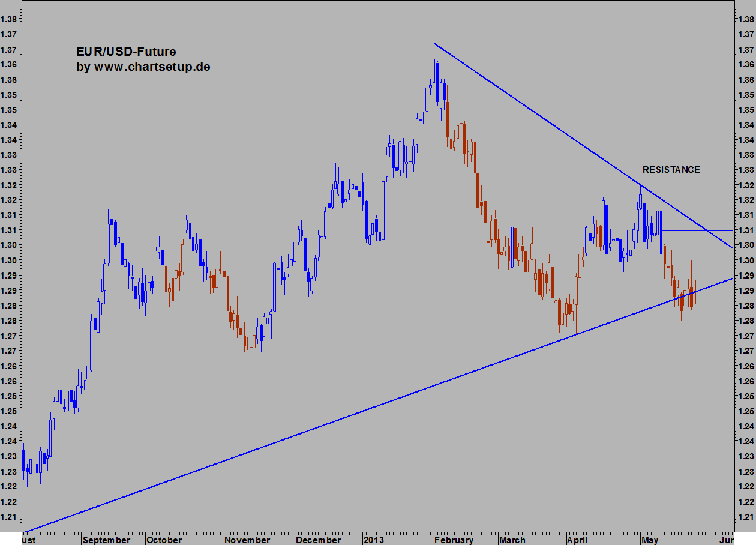756x545 pixels.
Task: Click the descending trendline's starting point at peak
Action: pyautogui.click(x=434, y=44)
